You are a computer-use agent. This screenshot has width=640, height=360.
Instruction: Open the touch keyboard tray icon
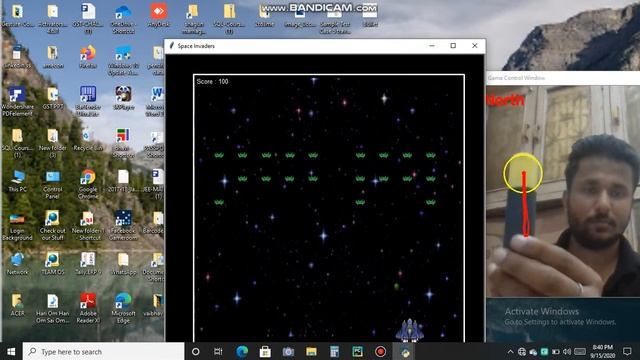[x=580, y=351]
